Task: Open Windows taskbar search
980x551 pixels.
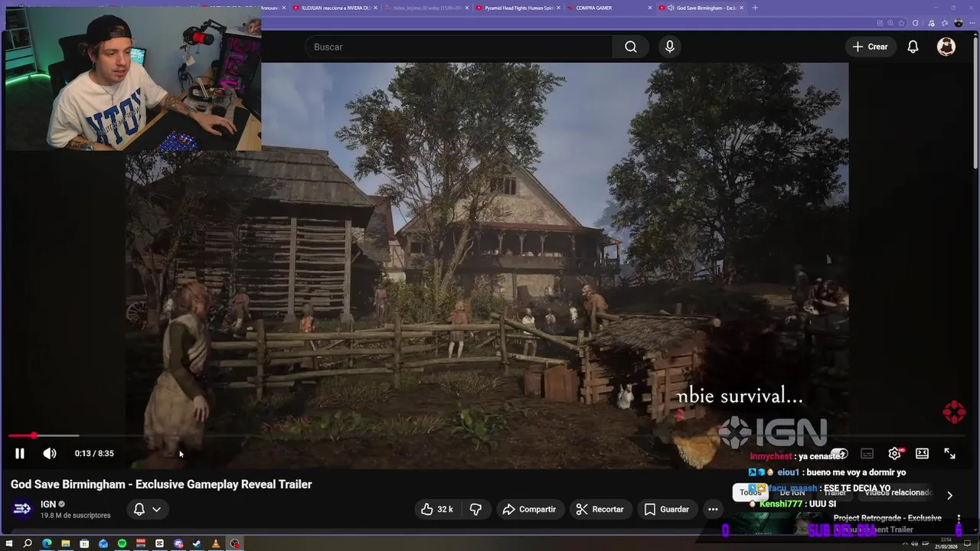Action: pyautogui.click(x=28, y=543)
